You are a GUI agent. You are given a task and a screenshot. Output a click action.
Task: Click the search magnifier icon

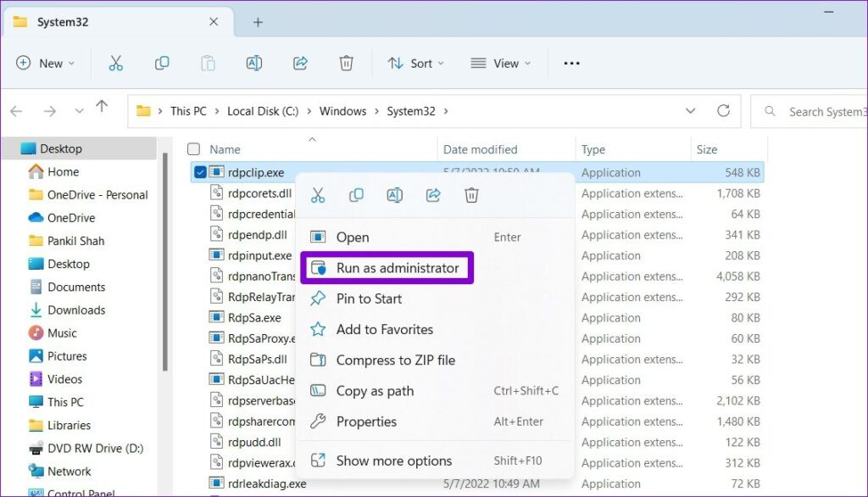pyautogui.click(x=770, y=111)
